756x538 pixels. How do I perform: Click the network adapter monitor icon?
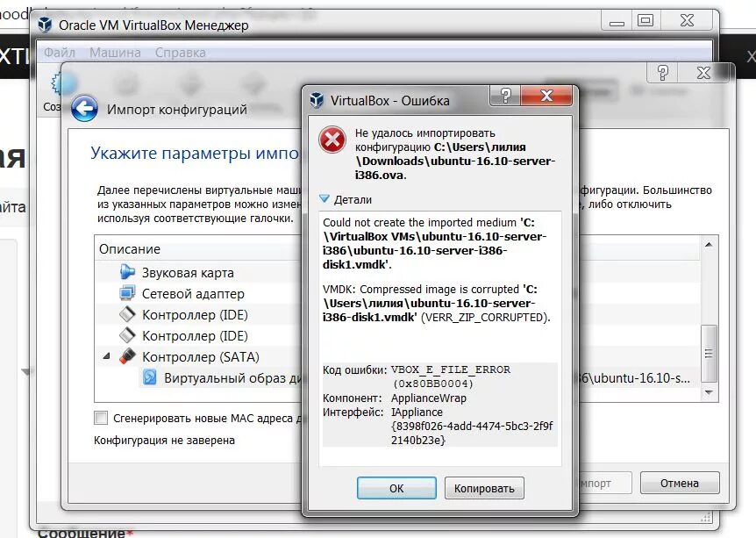coord(127,293)
